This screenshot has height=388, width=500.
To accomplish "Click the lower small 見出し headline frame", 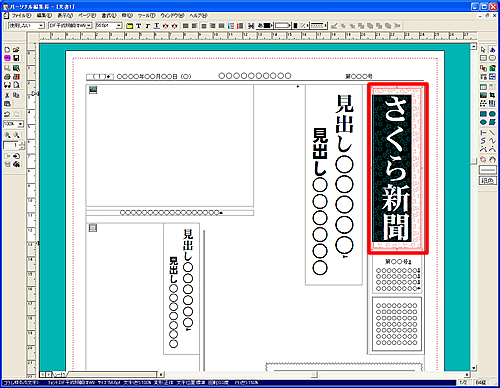I will click(181, 289).
